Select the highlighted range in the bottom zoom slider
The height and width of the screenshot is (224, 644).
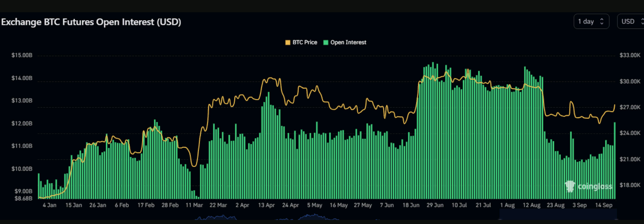coord(558,214)
